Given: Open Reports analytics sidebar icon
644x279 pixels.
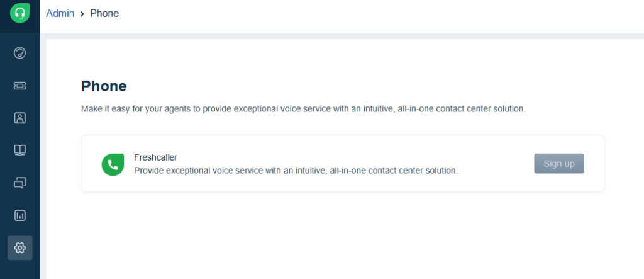Looking at the screenshot, I should point(19,215).
